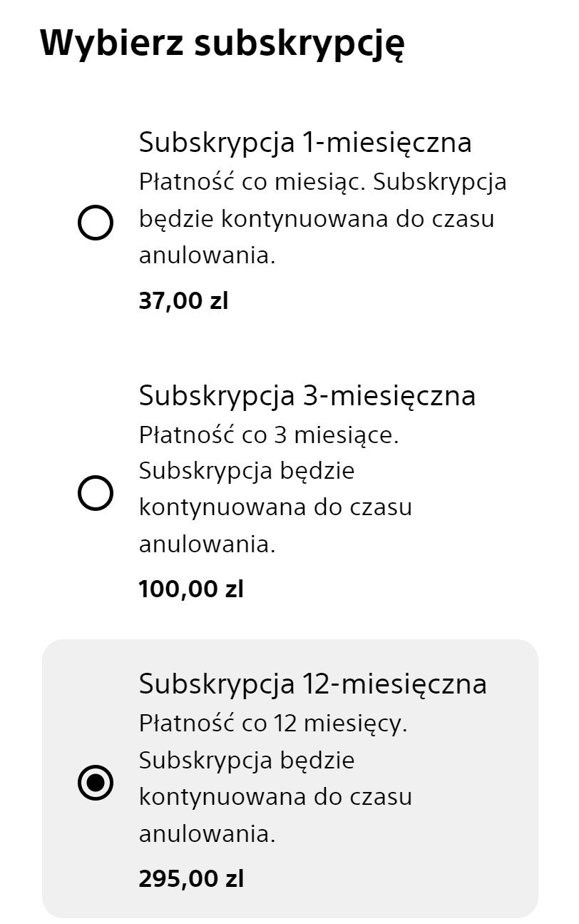
Task: Click the "Płatność co 12 miesięcy" text
Action: click(272, 724)
